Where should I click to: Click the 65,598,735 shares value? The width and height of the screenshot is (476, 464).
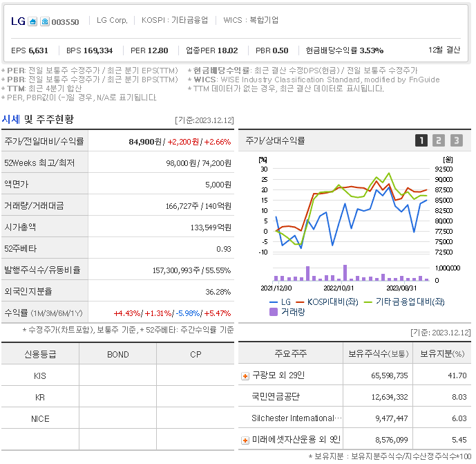(x=389, y=376)
